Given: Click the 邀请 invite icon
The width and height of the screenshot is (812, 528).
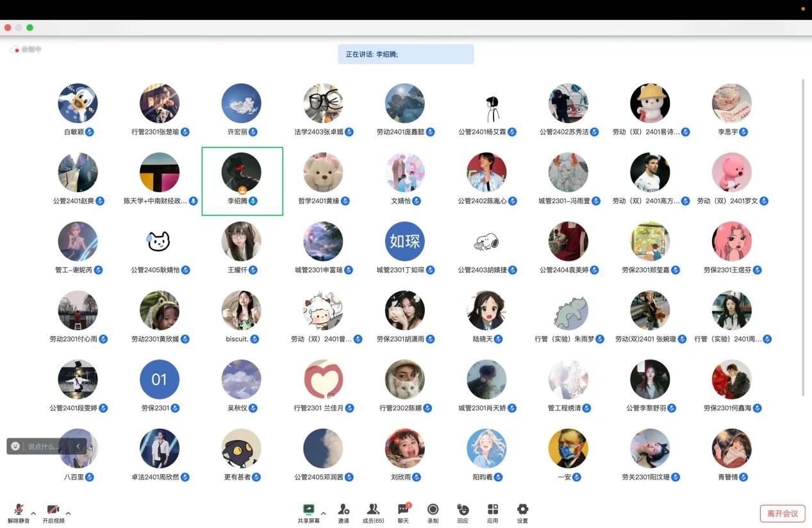Looking at the screenshot, I should tap(344, 510).
